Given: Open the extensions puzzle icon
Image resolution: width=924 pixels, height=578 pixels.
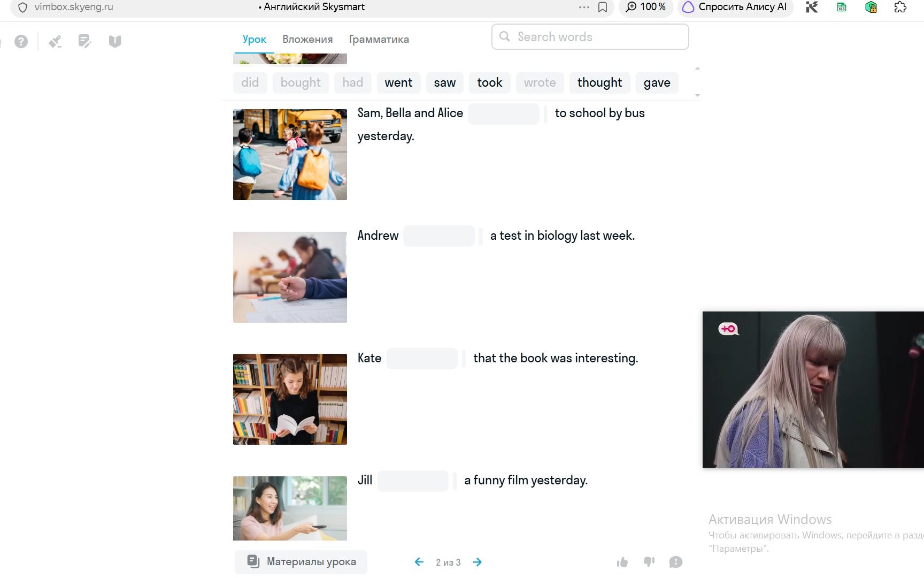Looking at the screenshot, I should (x=900, y=7).
